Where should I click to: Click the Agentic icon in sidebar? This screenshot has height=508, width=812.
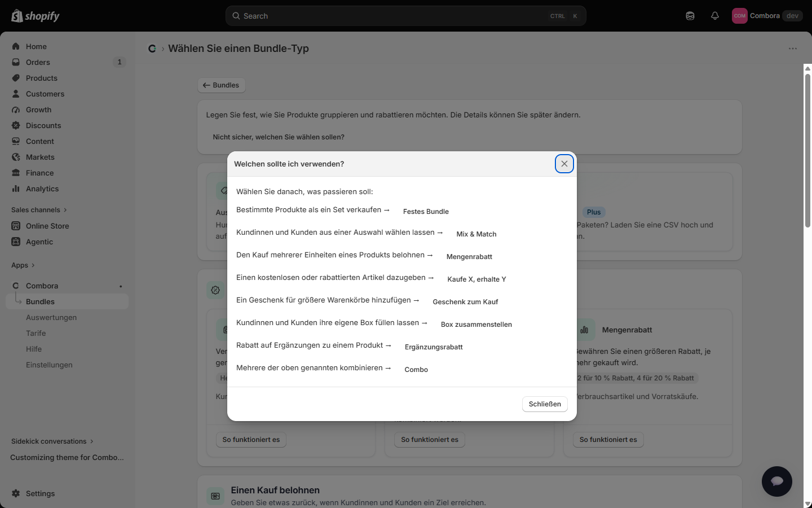coord(16,242)
